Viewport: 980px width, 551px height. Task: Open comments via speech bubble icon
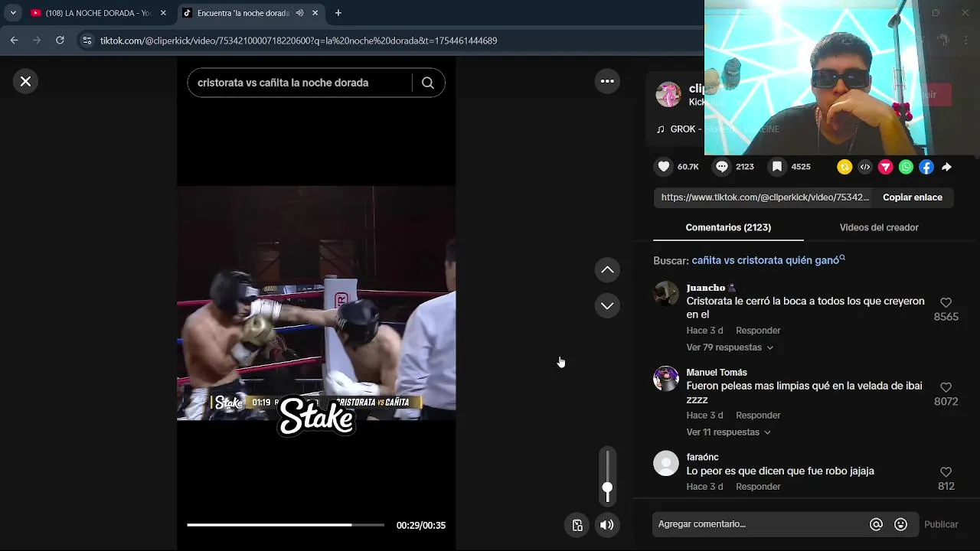tap(722, 166)
